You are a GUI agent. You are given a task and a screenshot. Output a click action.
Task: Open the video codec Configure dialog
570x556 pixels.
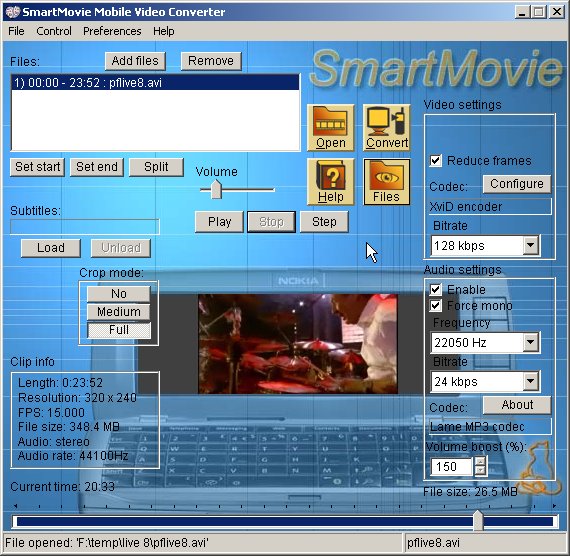click(517, 184)
